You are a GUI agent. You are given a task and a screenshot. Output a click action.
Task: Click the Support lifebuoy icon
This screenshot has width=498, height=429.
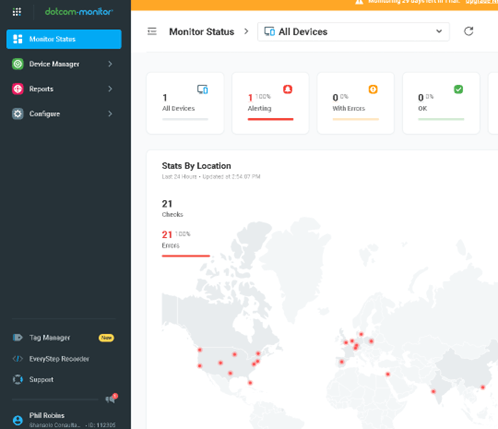tap(18, 380)
